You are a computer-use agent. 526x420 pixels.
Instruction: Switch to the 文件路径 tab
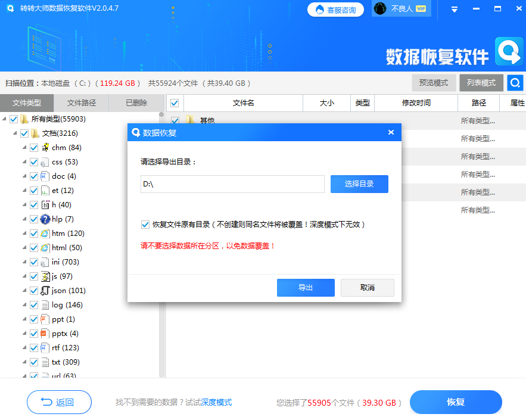(x=83, y=102)
